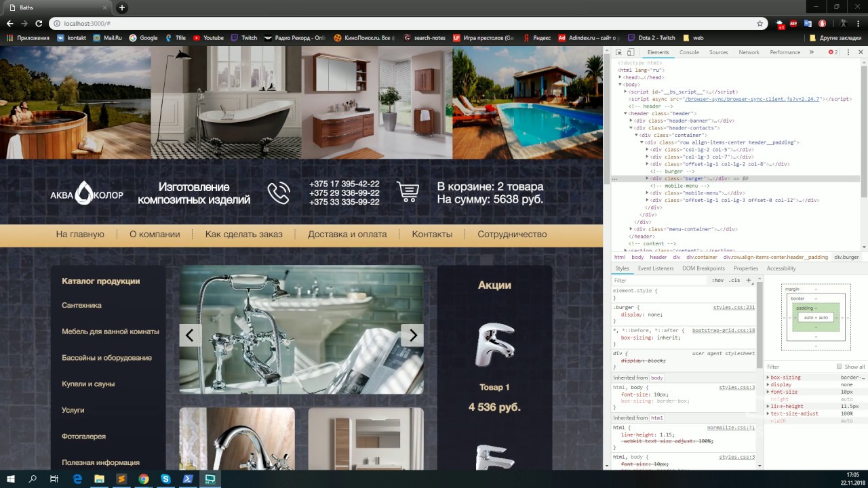
Task: Open the Как сделать заказ menu item
Action: point(244,235)
